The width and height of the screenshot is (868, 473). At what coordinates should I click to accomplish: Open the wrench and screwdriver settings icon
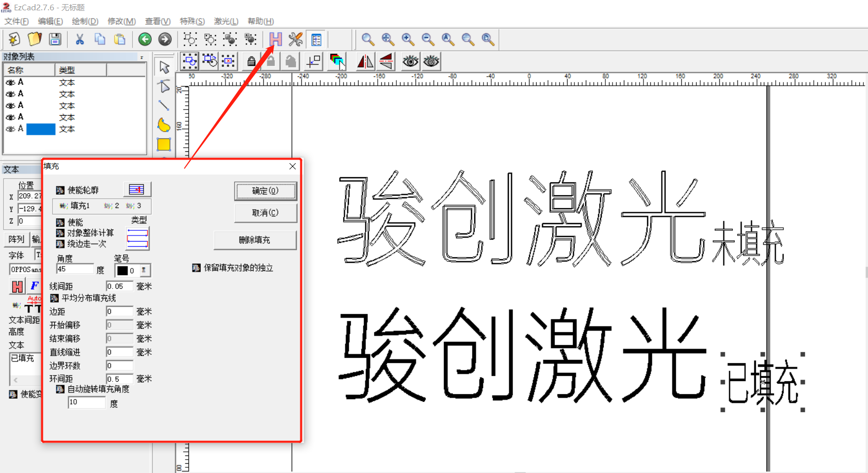pyautogui.click(x=296, y=39)
